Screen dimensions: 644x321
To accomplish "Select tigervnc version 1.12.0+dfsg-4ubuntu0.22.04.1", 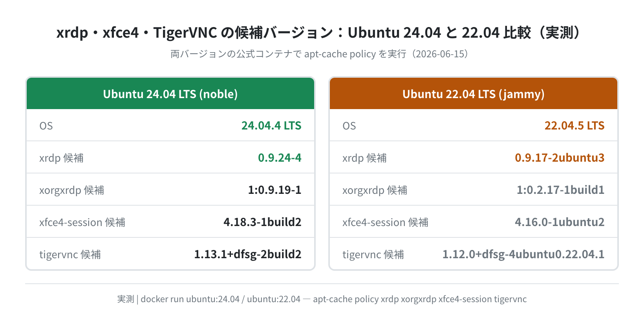I will tap(523, 254).
